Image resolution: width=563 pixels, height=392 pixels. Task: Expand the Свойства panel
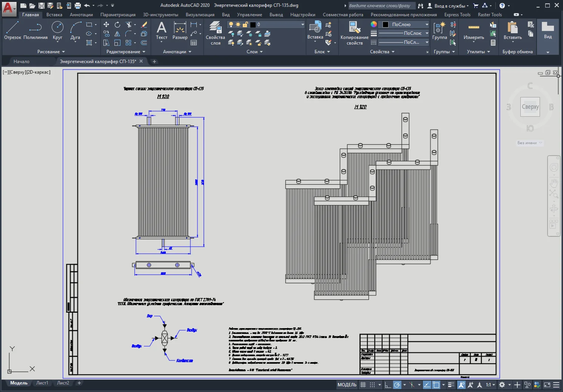pos(382,52)
